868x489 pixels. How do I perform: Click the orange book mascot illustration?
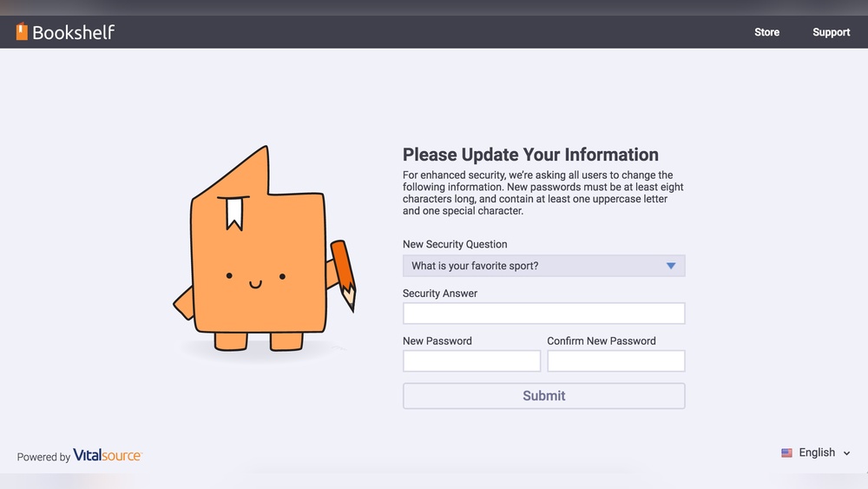click(265, 248)
